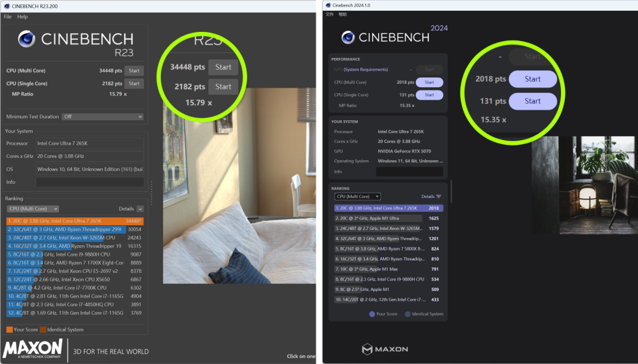Click the Identical System dot in 2024 legend
638x364 pixels.
[x=407, y=314]
